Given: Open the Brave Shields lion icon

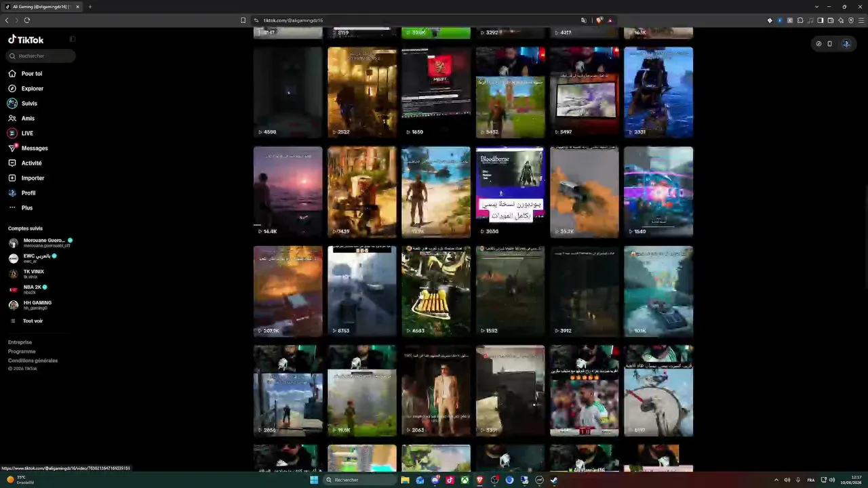Looking at the screenshot, I should tap(599, 20).
